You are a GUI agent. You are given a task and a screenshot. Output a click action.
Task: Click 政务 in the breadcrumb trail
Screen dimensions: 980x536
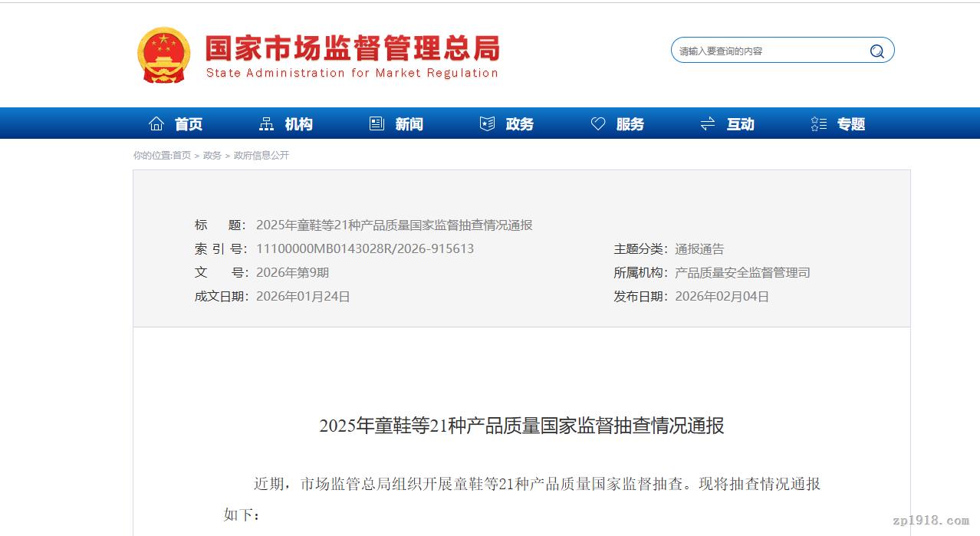tap(212, 155)
